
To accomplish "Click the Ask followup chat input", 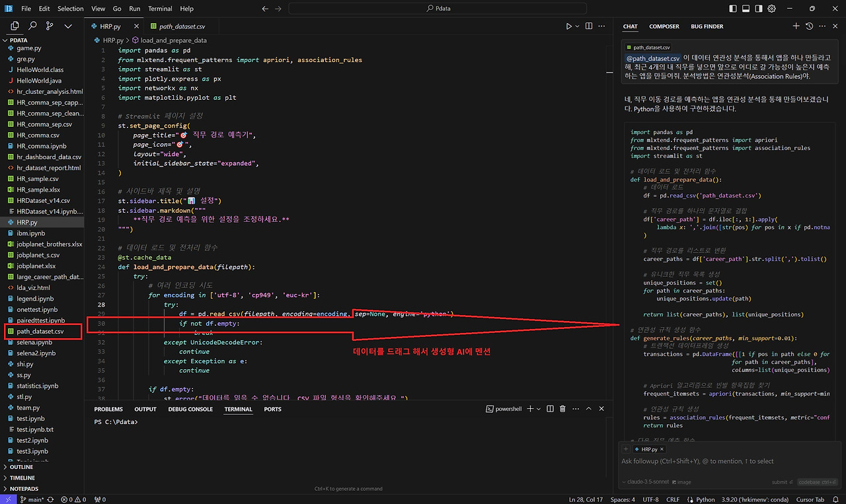I will click(730, 461).
